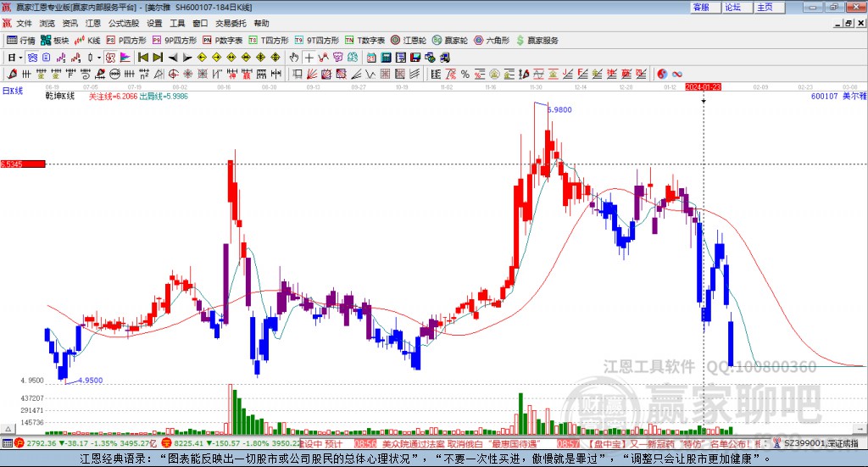Click the highlighted 2024-01-23 date marker
Image resolution: width=868 pixels, height=467 pixels.
click(703, 86)
